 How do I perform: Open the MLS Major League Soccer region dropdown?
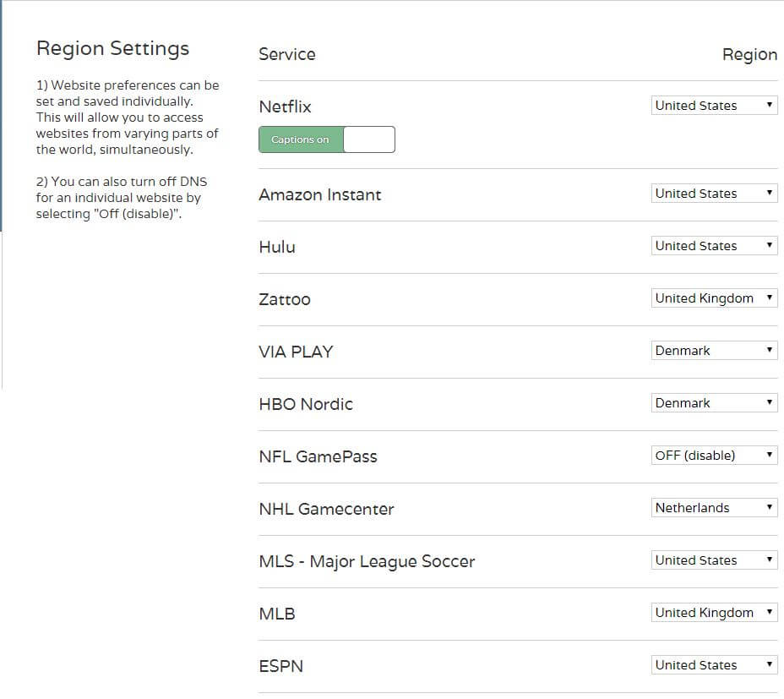point(714,560)
